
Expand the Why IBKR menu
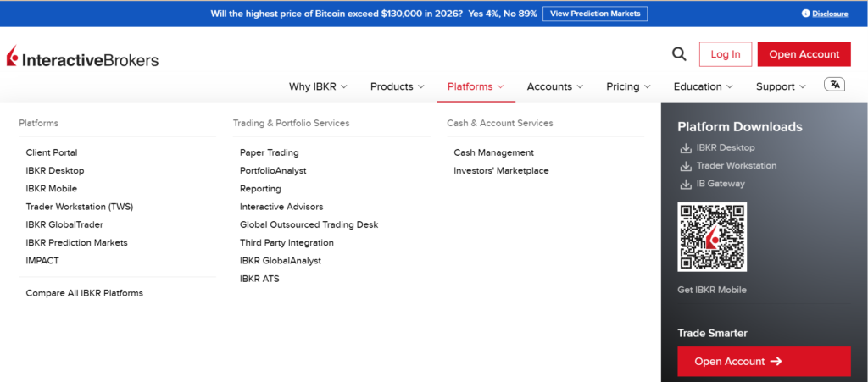point(318,86)
